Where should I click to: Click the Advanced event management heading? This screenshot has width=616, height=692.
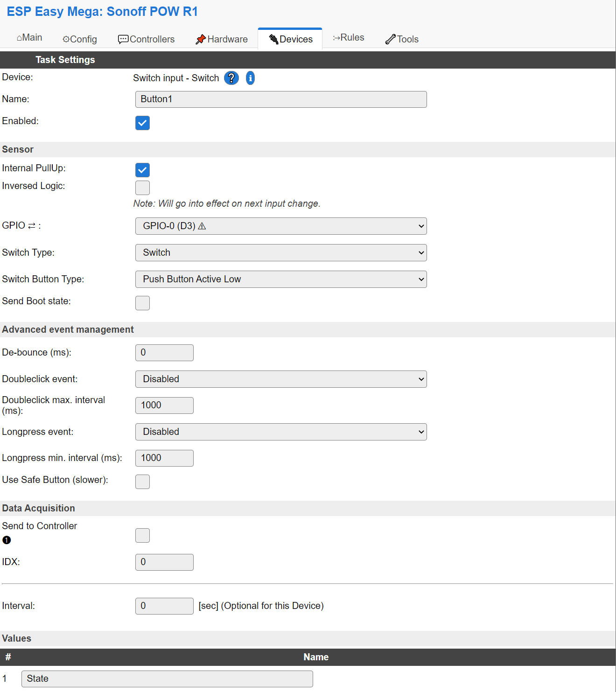coord(68,329)
